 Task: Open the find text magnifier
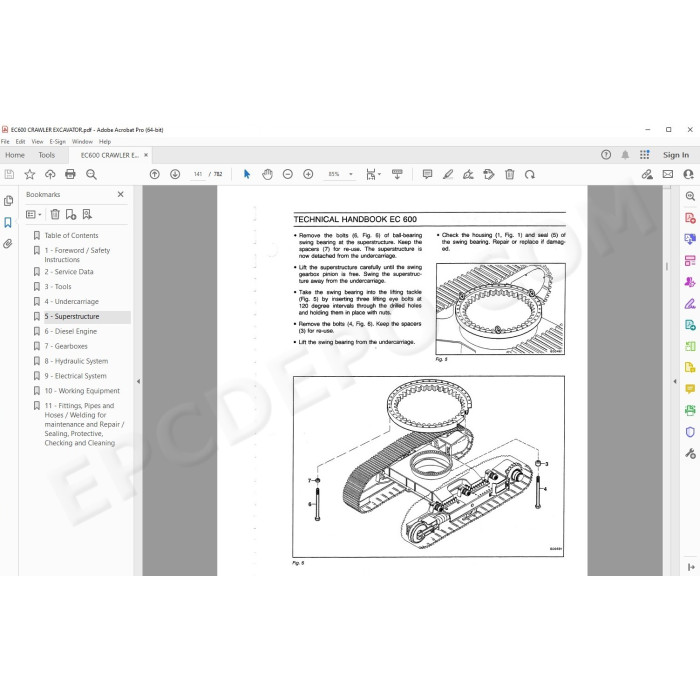91,174
